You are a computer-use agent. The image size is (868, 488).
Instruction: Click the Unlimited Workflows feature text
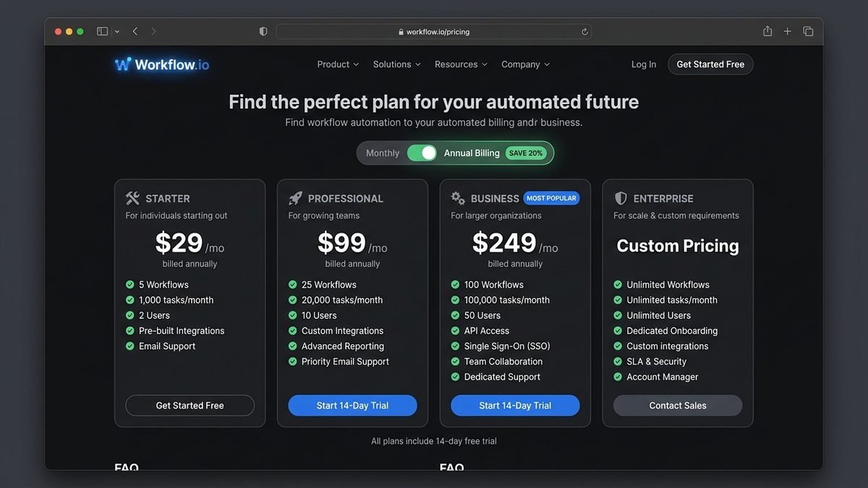(x=668, y=285)
